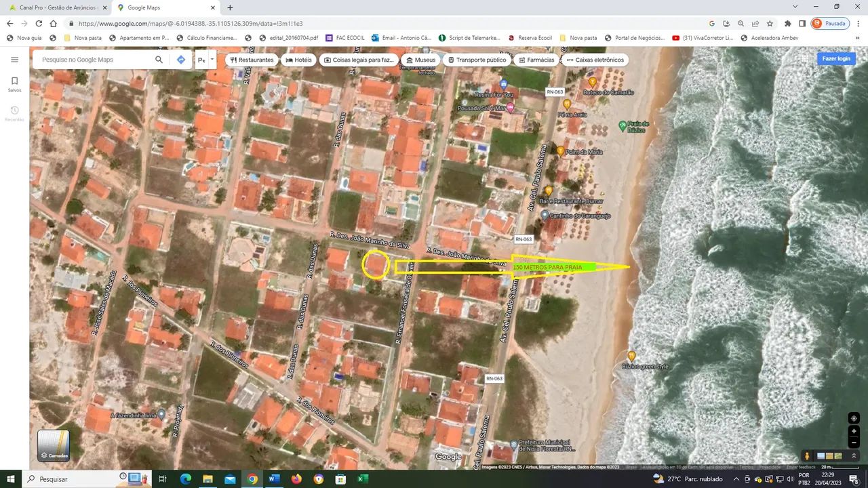Open a new Chrome tab

[230, 7]
